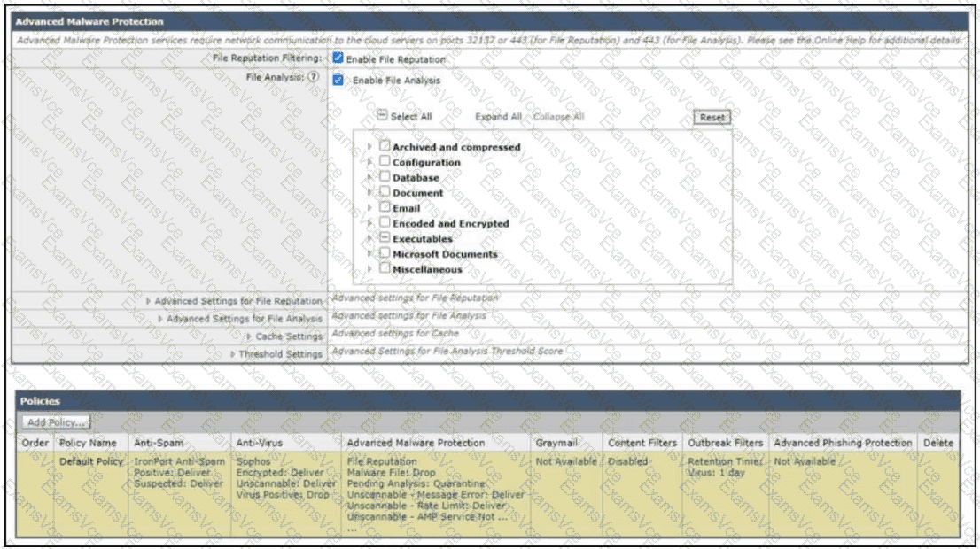Click the Select All collapse box icon

point(382,116)
